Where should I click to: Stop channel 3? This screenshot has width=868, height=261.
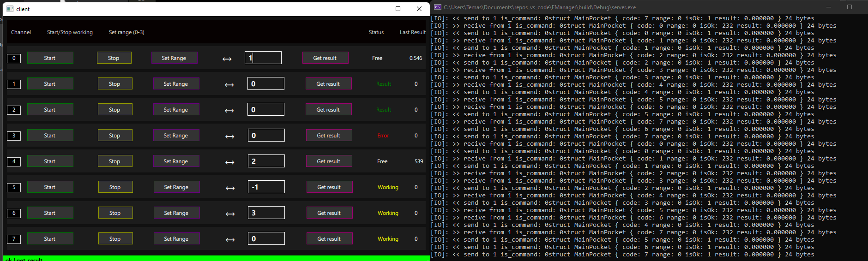tap(115, 135)
